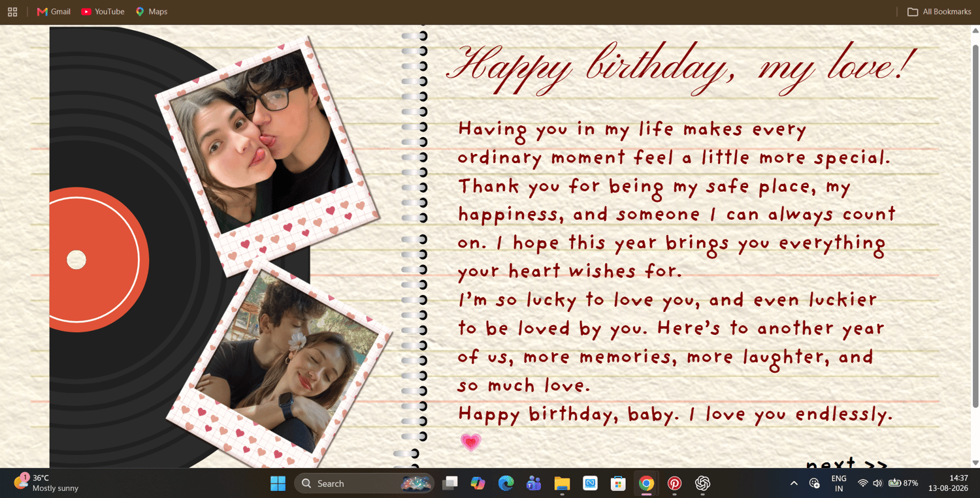The width and height of the screenshot is (980, 498).
Task: Open Pinterest from the taskbar
Action: [x=674, y=483]
